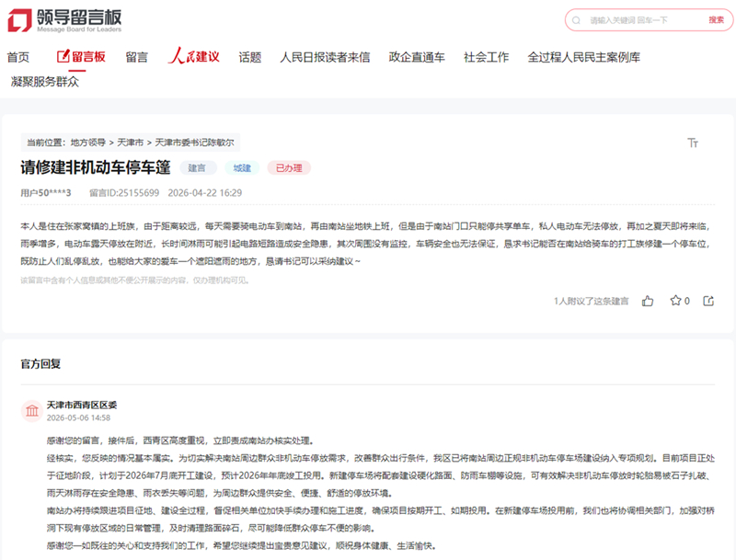Click the star favorite icon

(675, 301)
